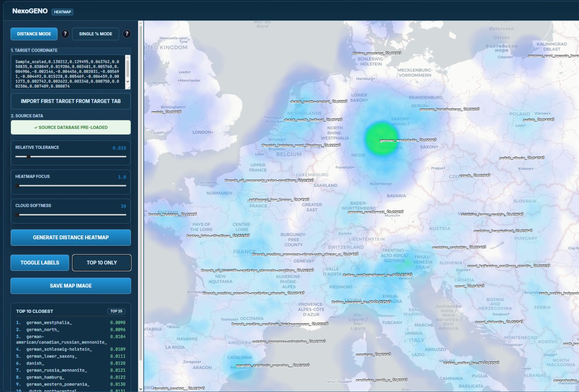Save the map image
Image resolution: width=579 pixels, height=392 pixels.
[71, 286]
